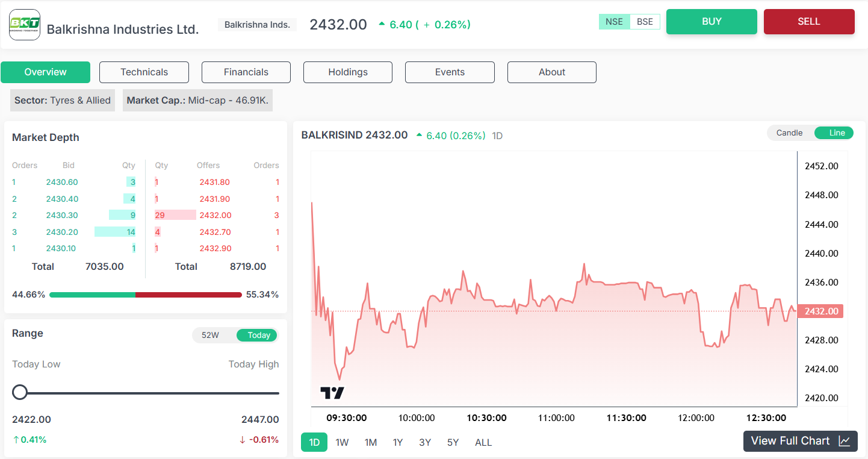Click offer price 2432.90
Screen dimensions: 868x459
tap(215, 248)
